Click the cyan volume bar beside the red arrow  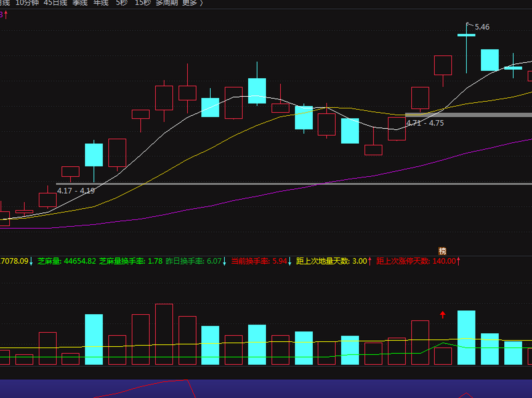466,337
